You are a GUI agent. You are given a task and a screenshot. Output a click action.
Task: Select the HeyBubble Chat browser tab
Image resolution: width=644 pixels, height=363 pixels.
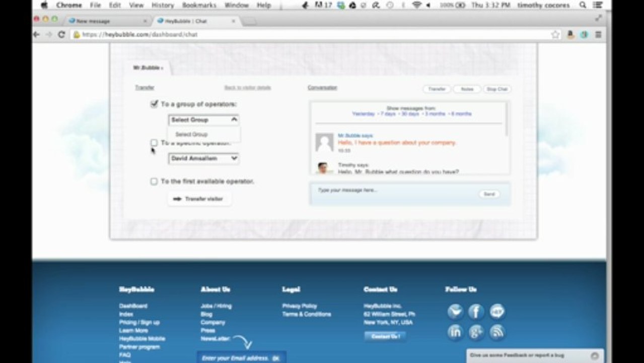(x=196, y=21)
